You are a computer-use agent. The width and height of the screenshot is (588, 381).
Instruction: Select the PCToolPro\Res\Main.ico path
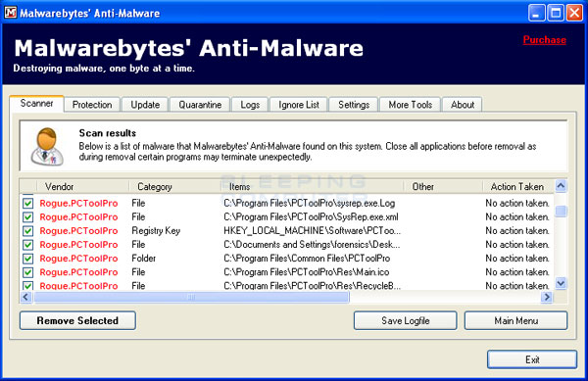[x=307, y=272]
